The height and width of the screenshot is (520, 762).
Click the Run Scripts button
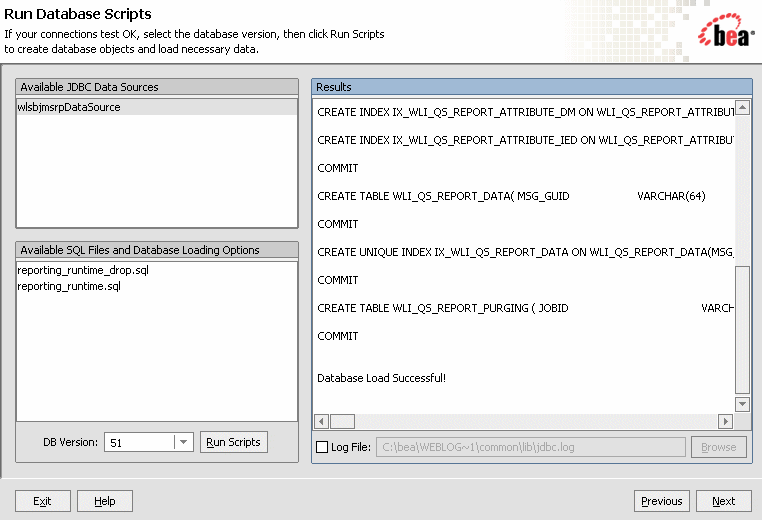234,442
